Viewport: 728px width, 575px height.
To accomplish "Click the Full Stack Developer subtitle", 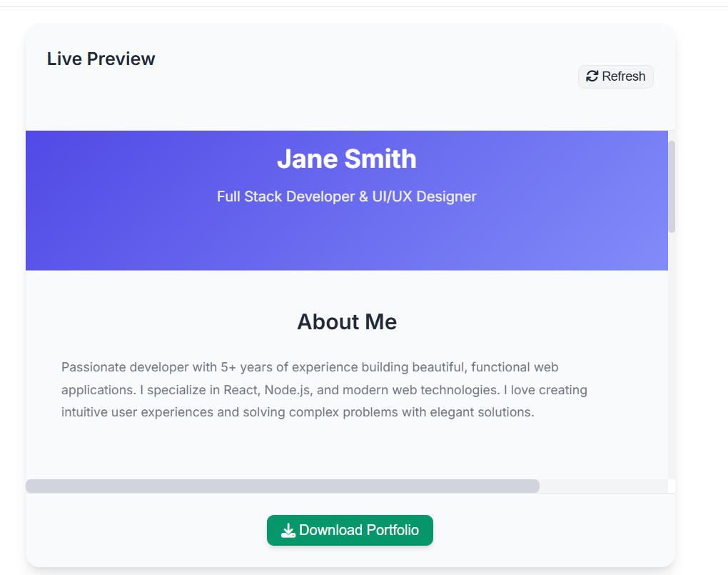I will click(285, 196).
